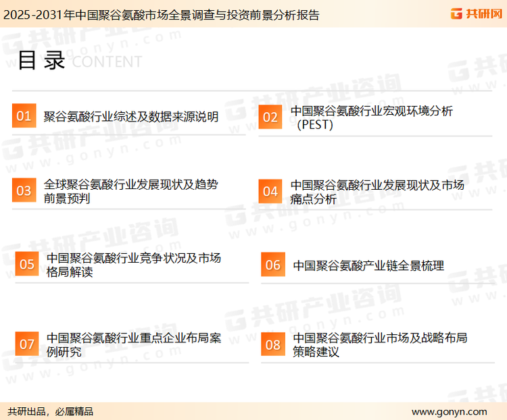Click the orange 01 chapter badge
Image resolution: width=507 pixels, height=420 pixels.
24,116
